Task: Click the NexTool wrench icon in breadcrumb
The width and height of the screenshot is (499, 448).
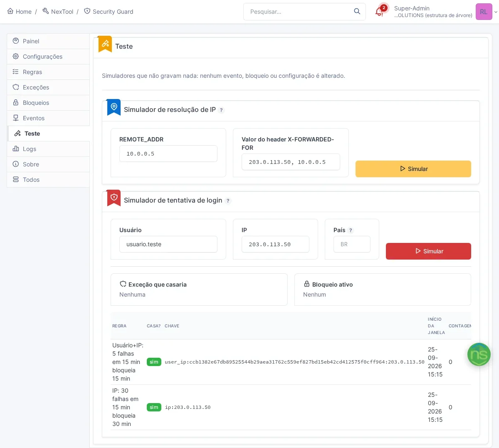Action: point(46,11)
